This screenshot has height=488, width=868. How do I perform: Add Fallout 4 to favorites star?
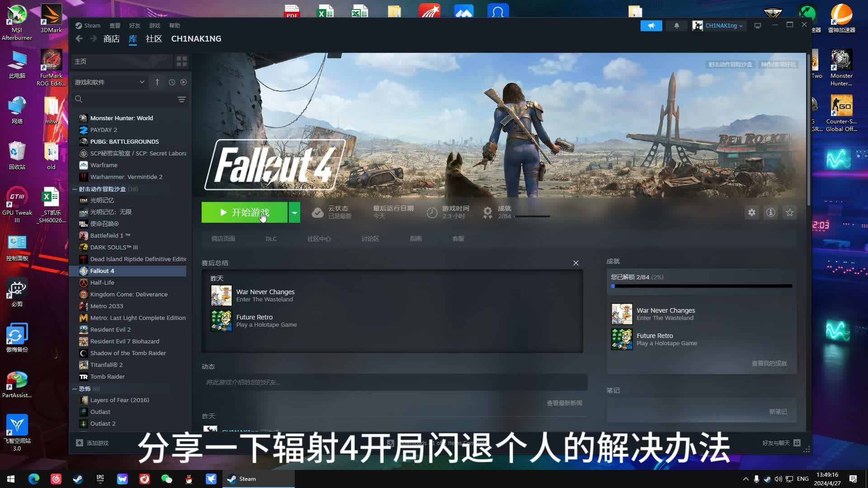[x=790, y=212]
